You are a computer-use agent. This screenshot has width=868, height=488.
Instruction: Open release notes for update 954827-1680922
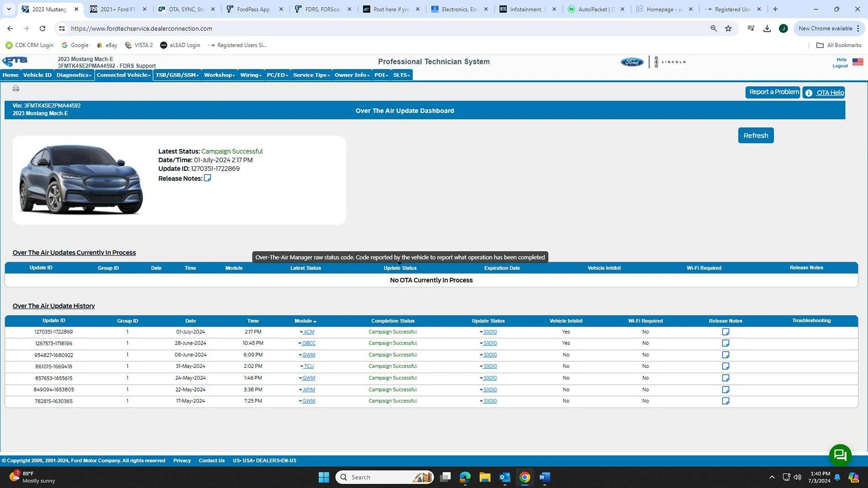click(x=725, y=355)
